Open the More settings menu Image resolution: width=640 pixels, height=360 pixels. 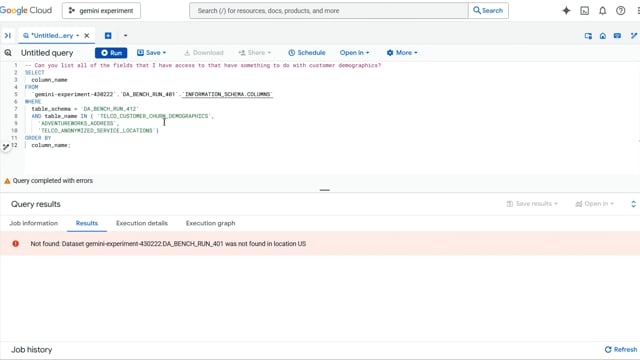(x=402, y=53)
